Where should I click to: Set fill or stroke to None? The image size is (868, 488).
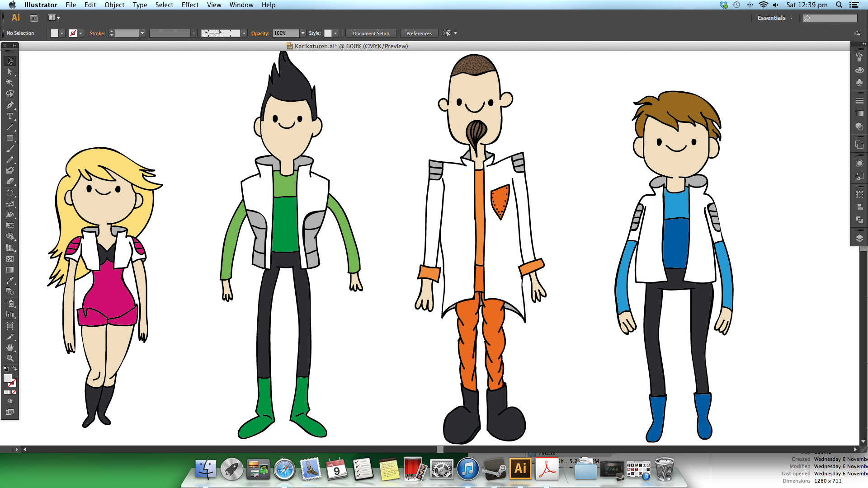click(14, 392)
